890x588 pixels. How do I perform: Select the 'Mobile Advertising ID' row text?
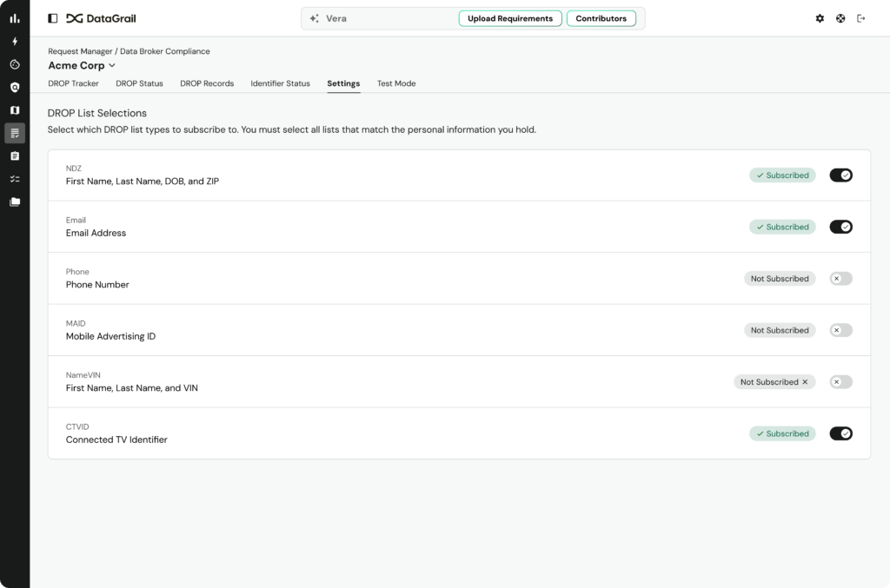tap(110, 336)
